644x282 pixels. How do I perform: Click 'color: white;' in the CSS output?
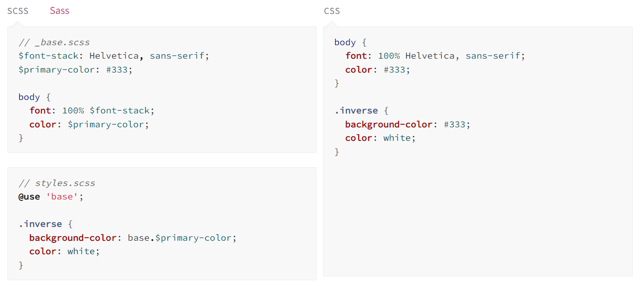(x=380, y=138)
